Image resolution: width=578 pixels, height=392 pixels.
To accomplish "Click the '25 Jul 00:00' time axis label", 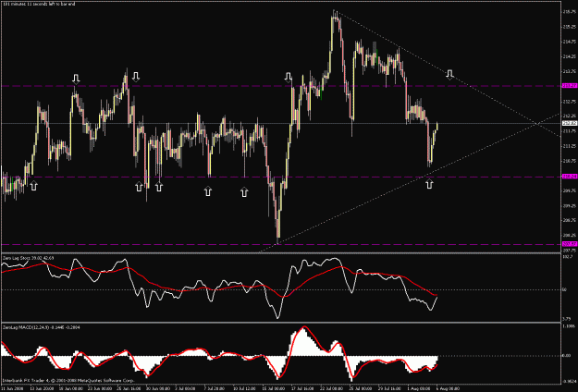I will (362, 388).
